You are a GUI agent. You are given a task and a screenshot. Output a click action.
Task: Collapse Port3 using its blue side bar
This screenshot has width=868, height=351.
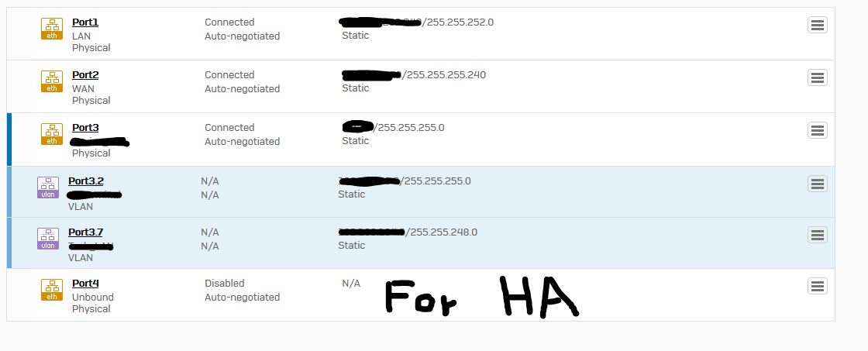click(9, 139)
